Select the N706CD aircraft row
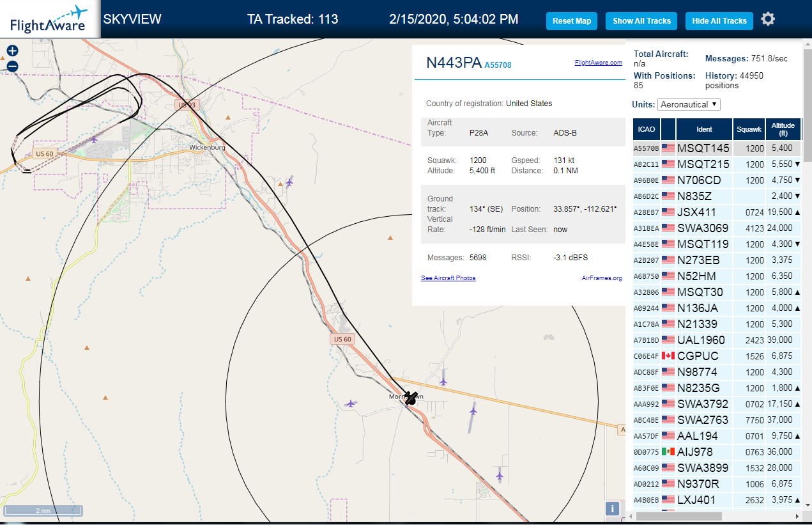Image resolution: width=812 pixels, height=525 pixels. click(x=716, y=180)
